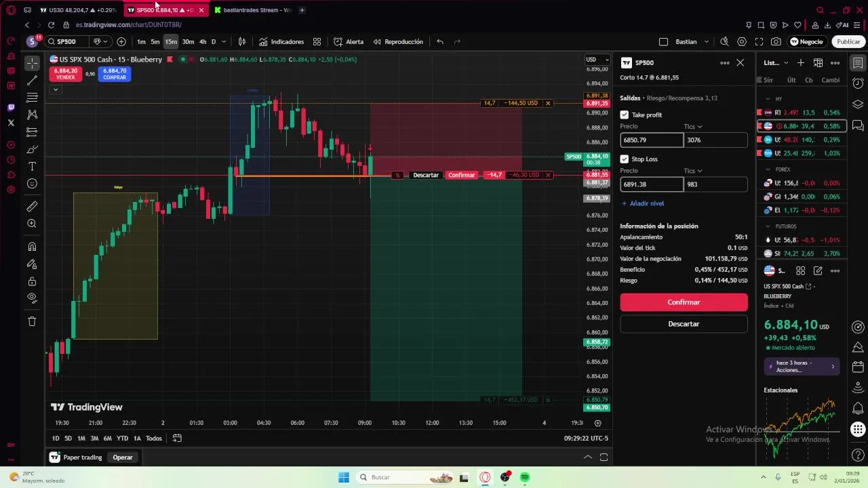
Task: Select the ruler measure tool
Action: coord(32,206)
